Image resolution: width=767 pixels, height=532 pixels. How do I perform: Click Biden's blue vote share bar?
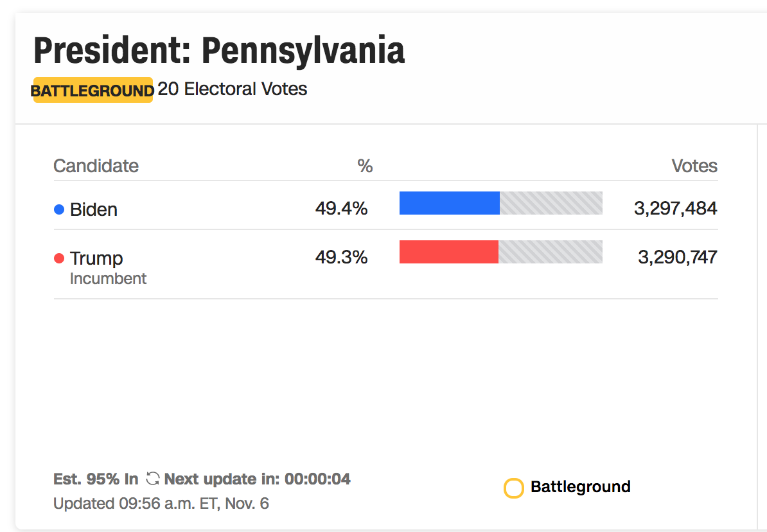450,203
